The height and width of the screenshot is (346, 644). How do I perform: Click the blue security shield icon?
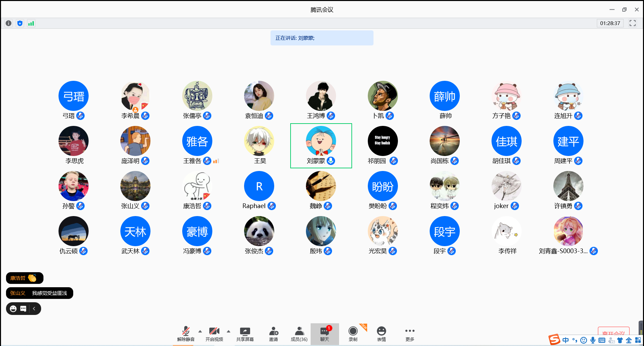click(20, 23)
